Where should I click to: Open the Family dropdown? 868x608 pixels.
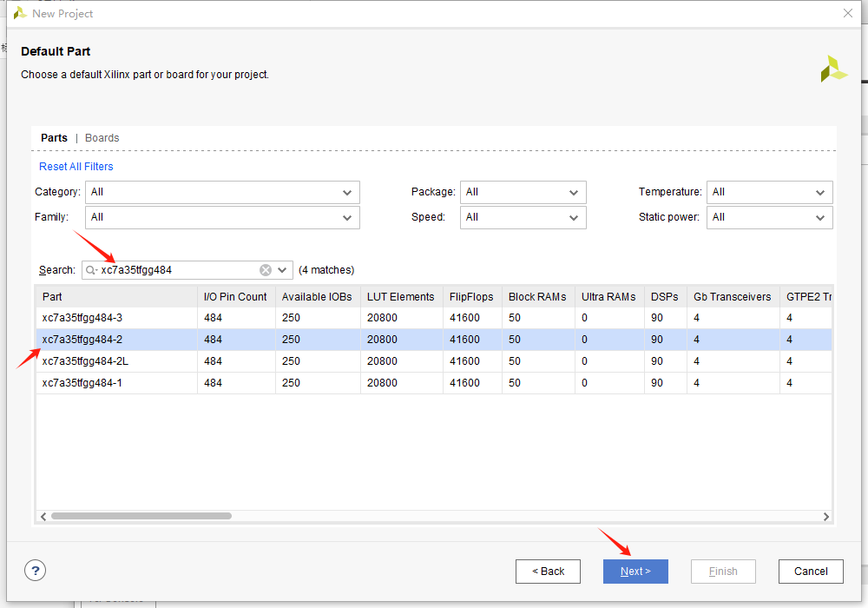(222, 218)
